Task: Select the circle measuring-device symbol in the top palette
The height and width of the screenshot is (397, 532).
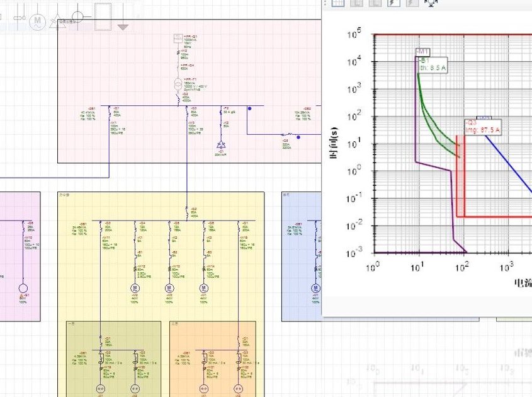Action: point(78,16)
